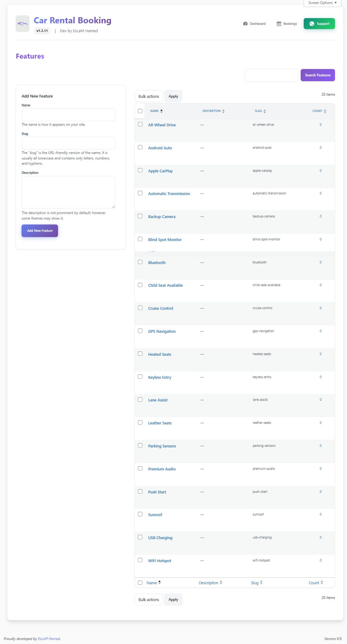
Task: Click the Slug column sort arrows
Action: (265, 111)
